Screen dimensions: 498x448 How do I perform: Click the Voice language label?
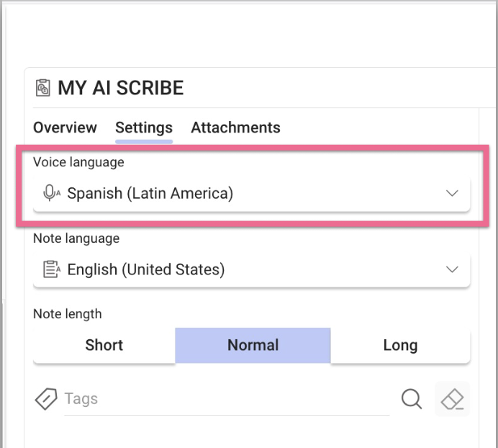78,162
